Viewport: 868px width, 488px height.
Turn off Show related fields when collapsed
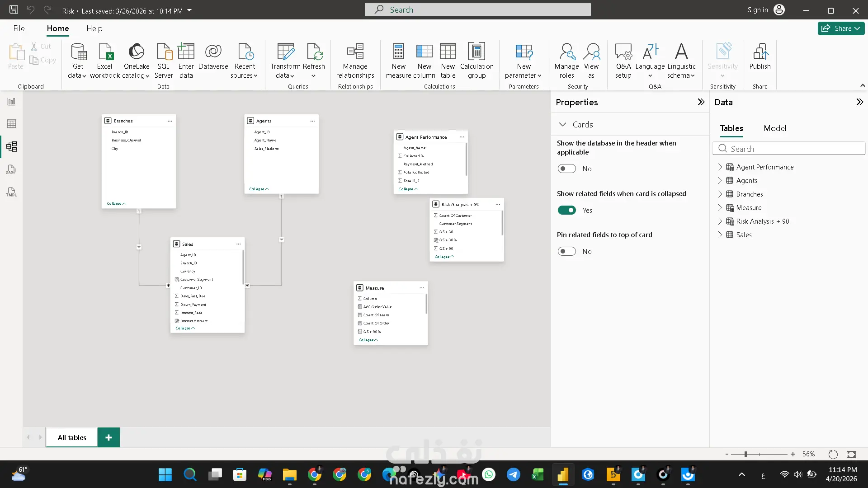click(566, 210)
